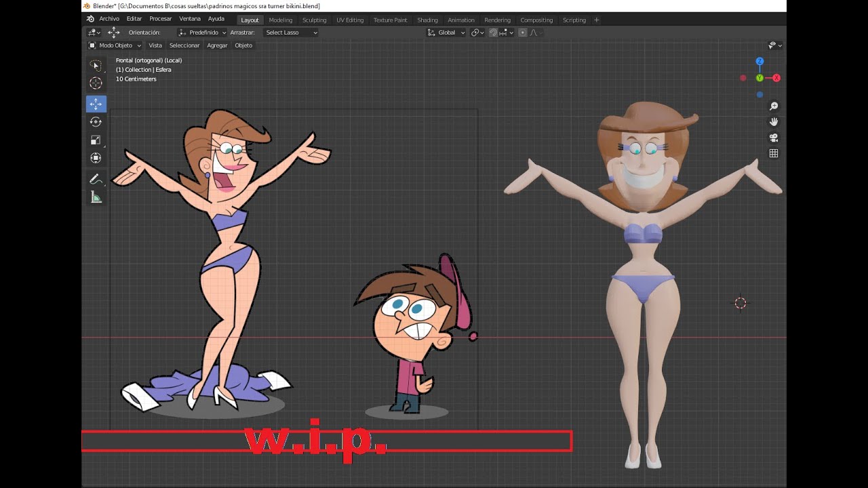Image resolution: width=868 pixels, height=488 pixels.
Task: Open the Ayuda menu
Action: pyautogui.click(x=216, y=19)
